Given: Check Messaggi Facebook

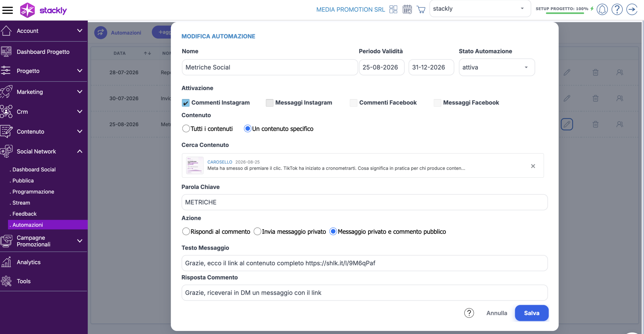Looking at the screenshot, I should coord(437,103).
